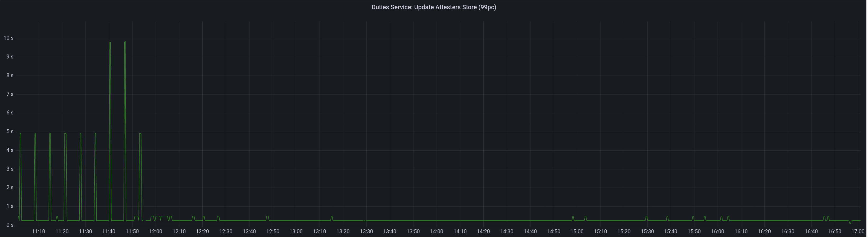
Task: Click the 12:10 time axis label
Action: (x=179, y=232)
